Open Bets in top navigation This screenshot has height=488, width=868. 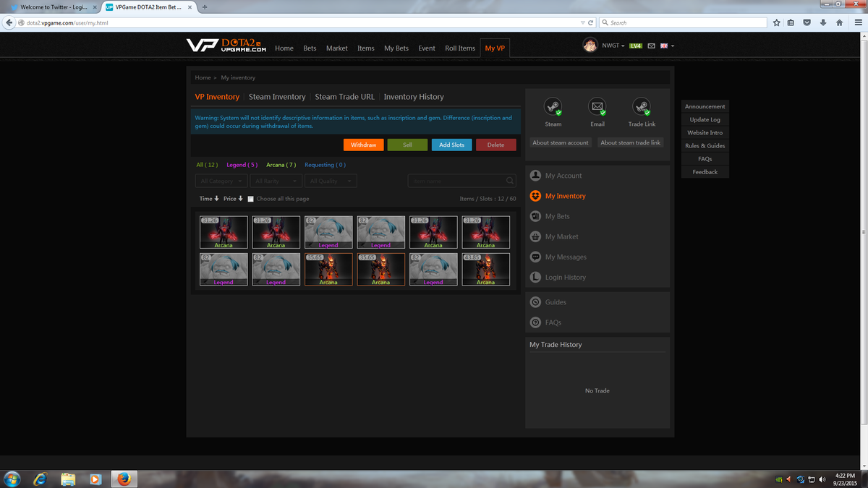click(310, 48)
